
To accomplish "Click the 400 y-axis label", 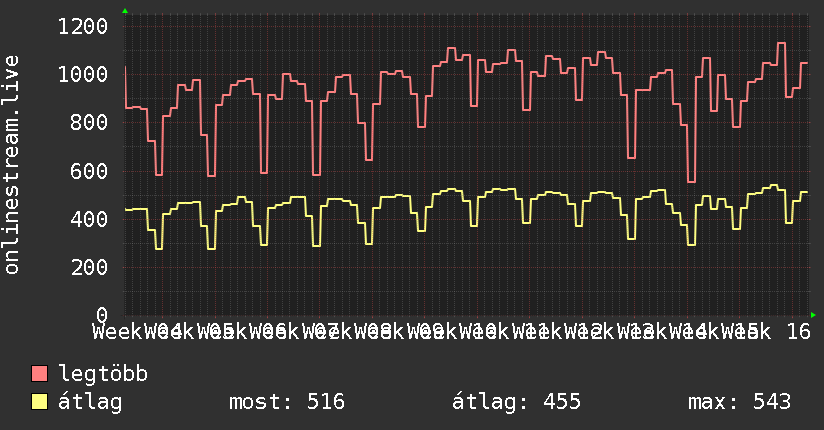I will tap(89, 219).
